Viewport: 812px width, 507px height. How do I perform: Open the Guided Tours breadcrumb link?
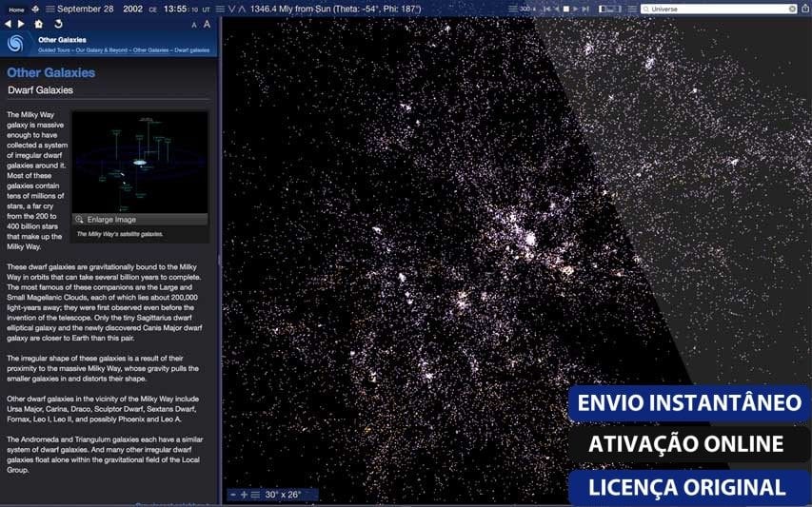coord(54,50)
